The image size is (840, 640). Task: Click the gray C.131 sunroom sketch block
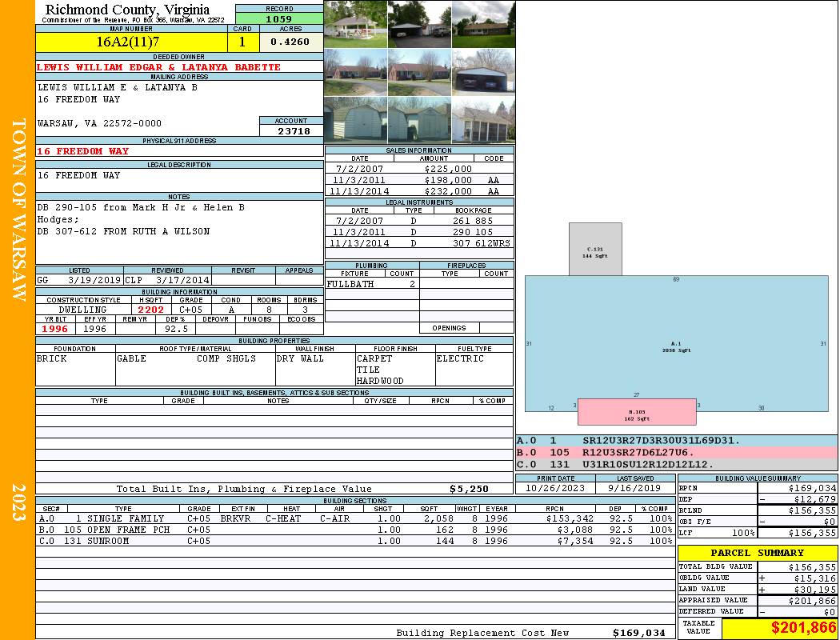tap(594, 250)
